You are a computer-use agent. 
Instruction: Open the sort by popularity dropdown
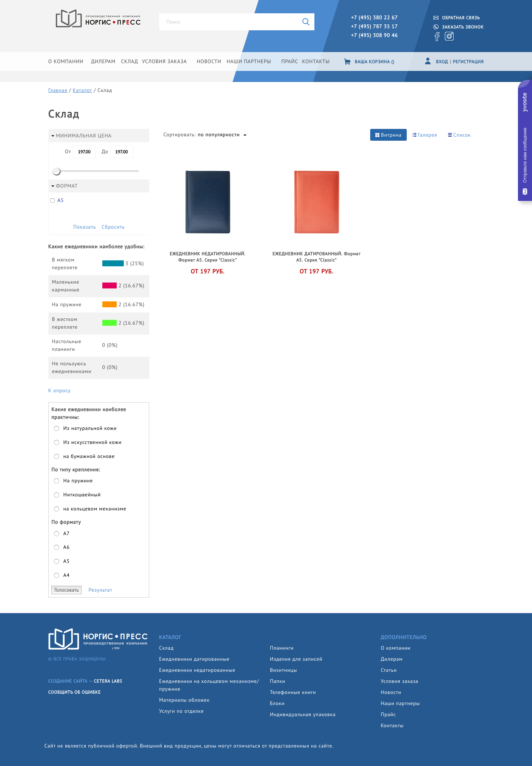[x=222, y=135]
